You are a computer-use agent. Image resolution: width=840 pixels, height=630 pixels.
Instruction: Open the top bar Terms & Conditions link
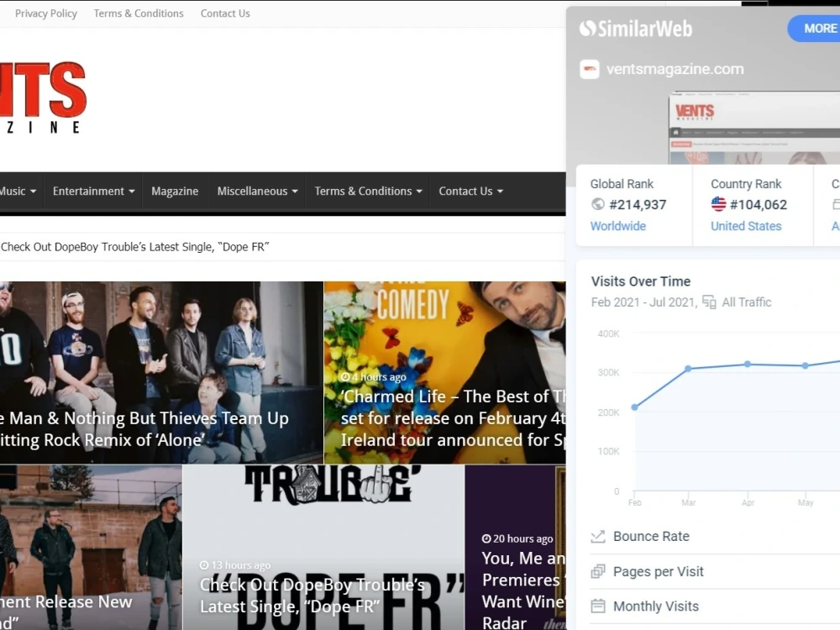pyautogui.click(x=139, y=13)
